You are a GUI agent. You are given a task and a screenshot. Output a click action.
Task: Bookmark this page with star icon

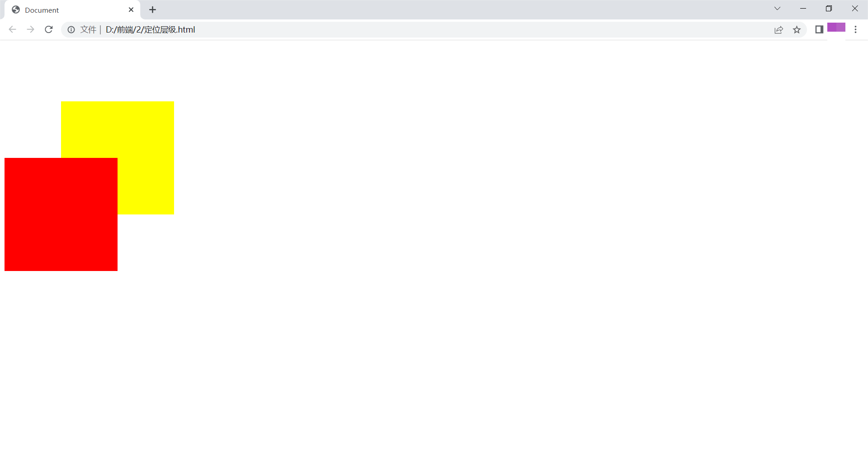tap(797, 30)
